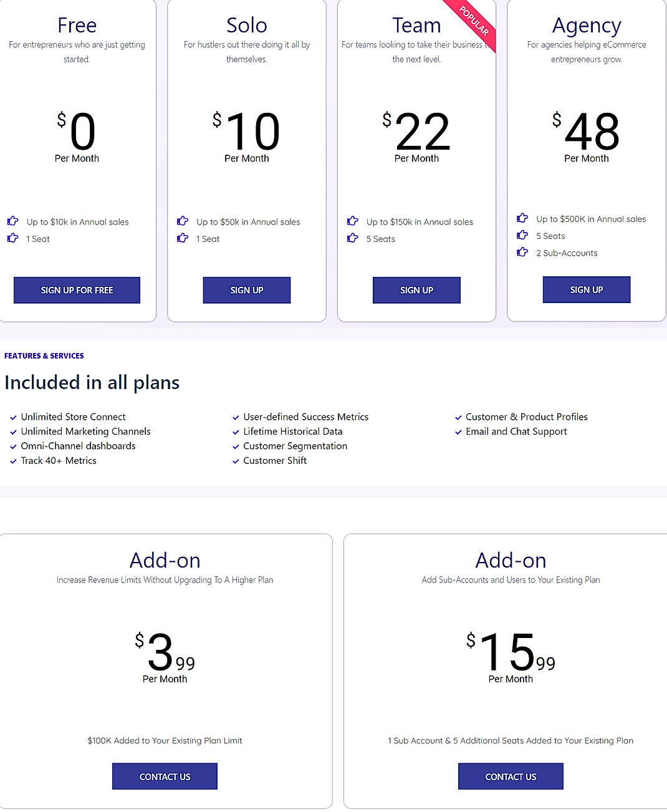The width and height of the screenshot is (667, 812).
Task: Click SIGN UP under the Solo plan
Action: click(x=246, y=290)
